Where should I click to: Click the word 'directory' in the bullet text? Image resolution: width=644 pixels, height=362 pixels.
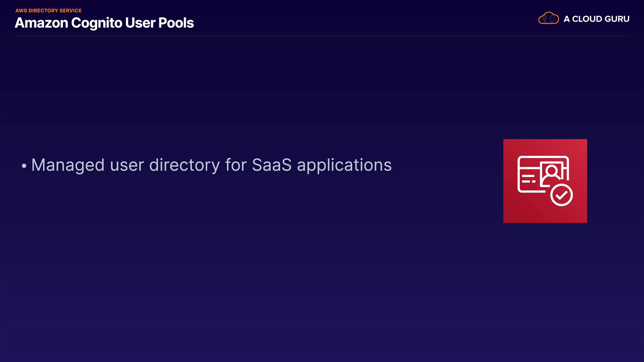click(184, 165)
